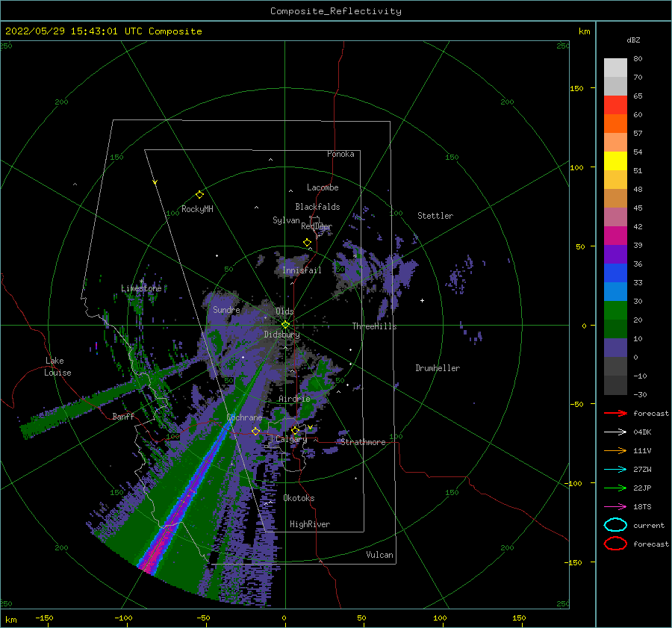Click the Lake Louise label
The height and width of the screenshot is (628, 672).
[57, 367]
